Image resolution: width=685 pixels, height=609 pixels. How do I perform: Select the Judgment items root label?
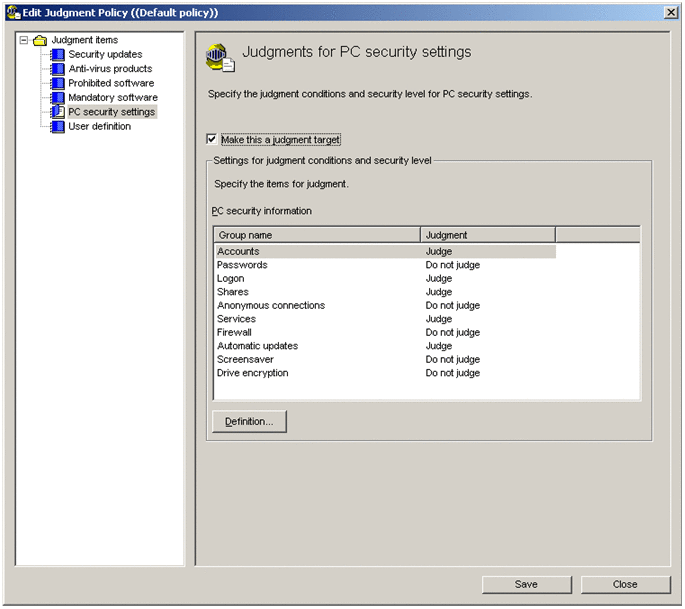click(85, 40)
